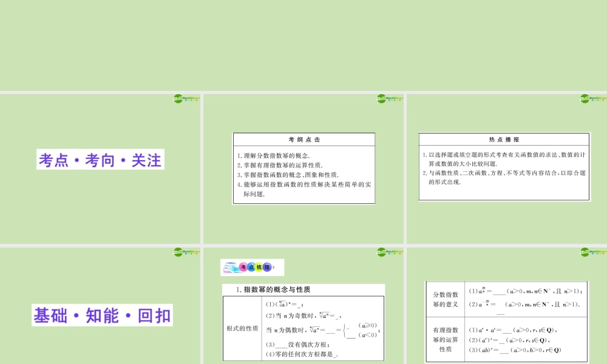Select line (2)当n为奇数时

303,315
